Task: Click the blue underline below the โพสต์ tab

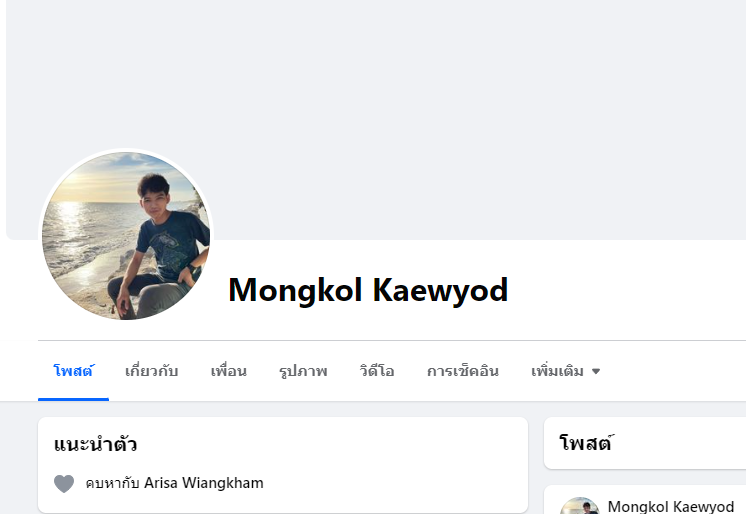Action: [73, 399]
